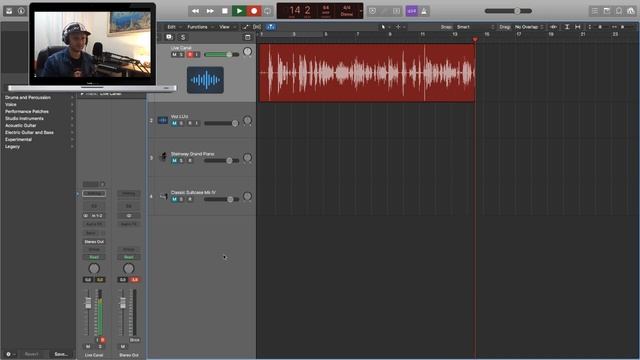Expand Performance Patches library category

click(x=39, y=111)
